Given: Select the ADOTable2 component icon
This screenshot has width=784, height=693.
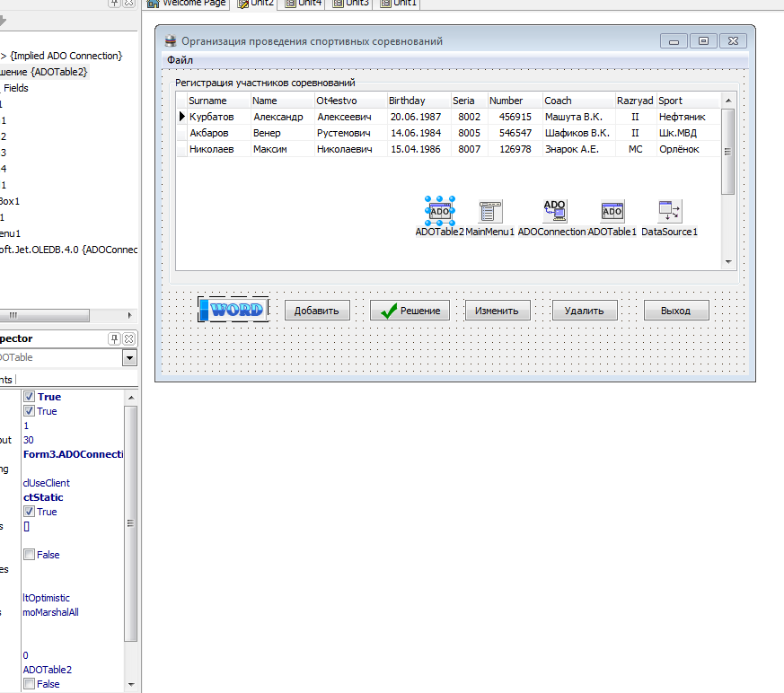Looking at the screenshot, I should (x=440, y=211).
